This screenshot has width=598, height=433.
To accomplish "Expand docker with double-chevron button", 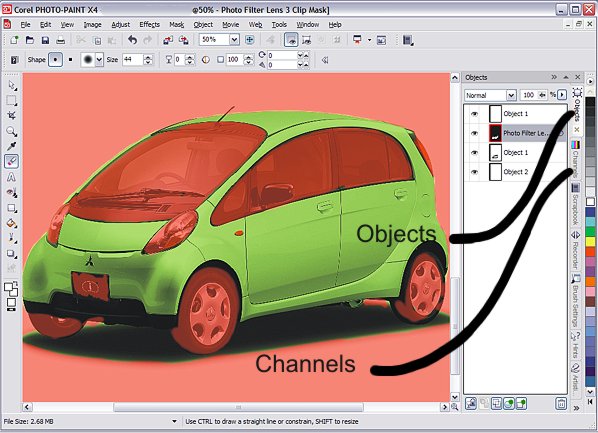I will point(554,77).
